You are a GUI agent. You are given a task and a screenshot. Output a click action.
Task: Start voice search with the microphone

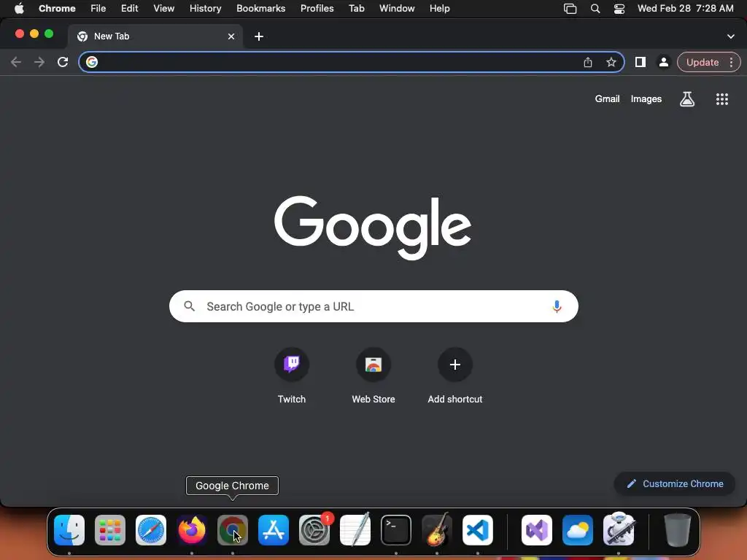(x=557, y=306)
